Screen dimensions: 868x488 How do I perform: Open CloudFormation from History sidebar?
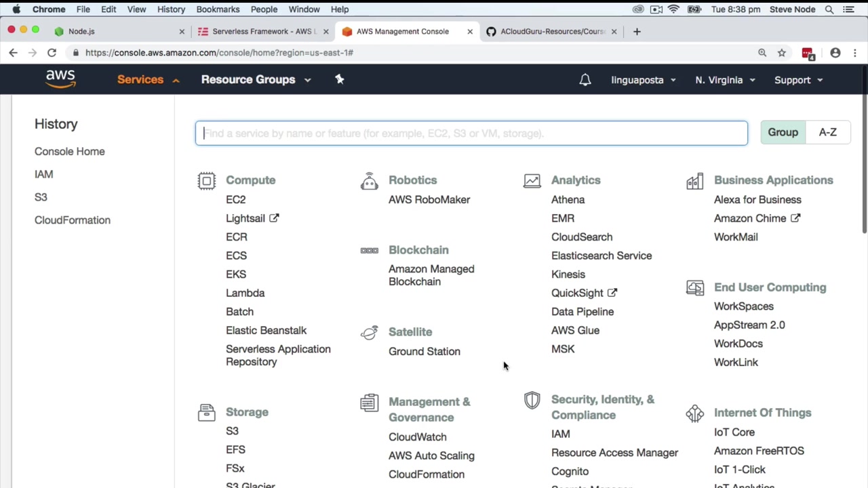pos(73,220)
